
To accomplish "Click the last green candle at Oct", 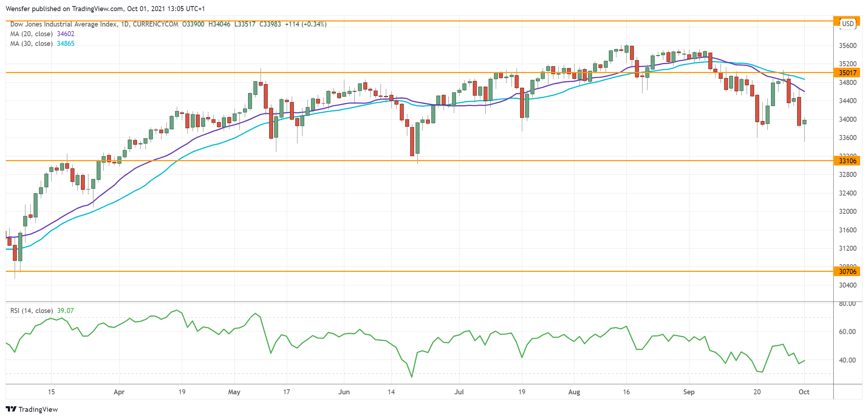I will pyautogui.click(x=804, y=122).
